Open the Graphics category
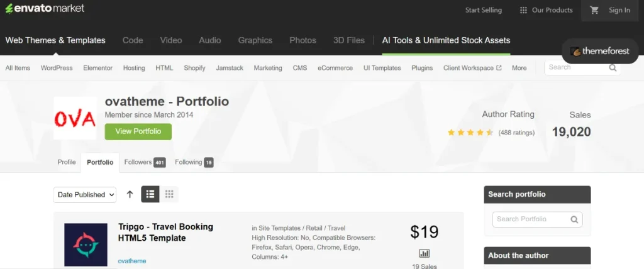This screenshot has width=644, height=269. point(255,40)
